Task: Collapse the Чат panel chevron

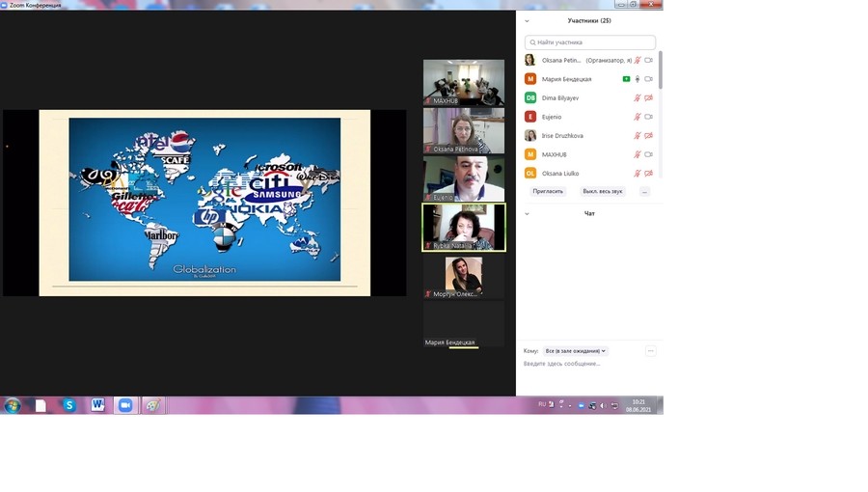Action: [x=527, y=213]
